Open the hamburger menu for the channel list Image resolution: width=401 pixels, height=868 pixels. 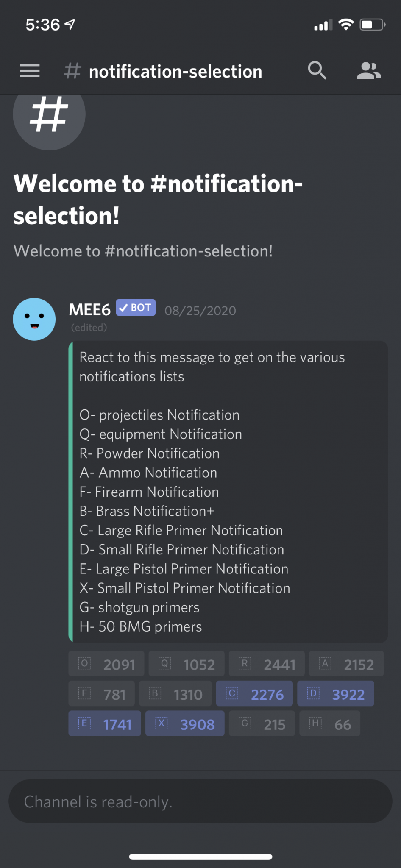[30, 71]
